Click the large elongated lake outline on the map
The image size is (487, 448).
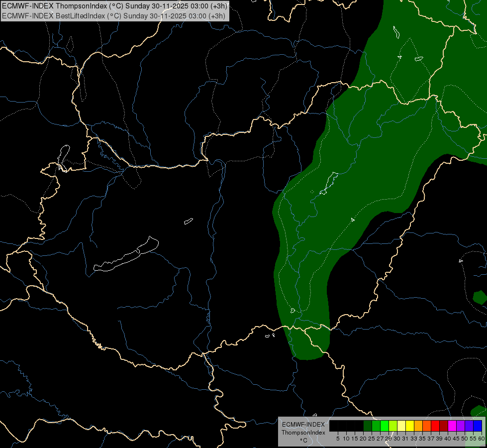pyautogui.click(x=126, y=254)
